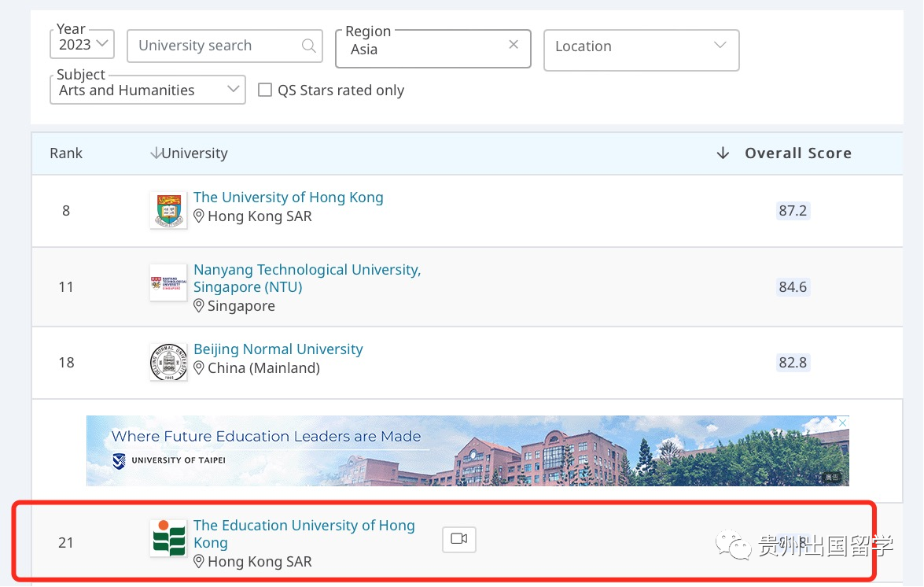Click rank number 18
The width and height of the screenshot is (924, 587).
click(x=66, y=363)
